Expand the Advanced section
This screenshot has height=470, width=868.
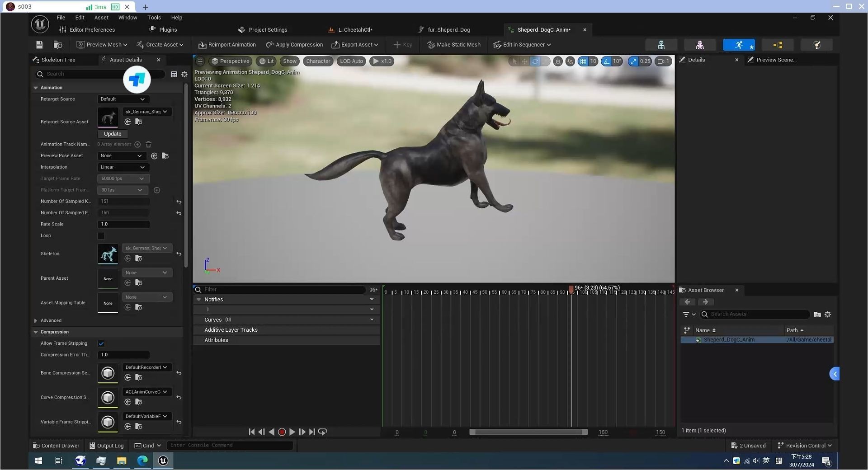pos(36,321)
